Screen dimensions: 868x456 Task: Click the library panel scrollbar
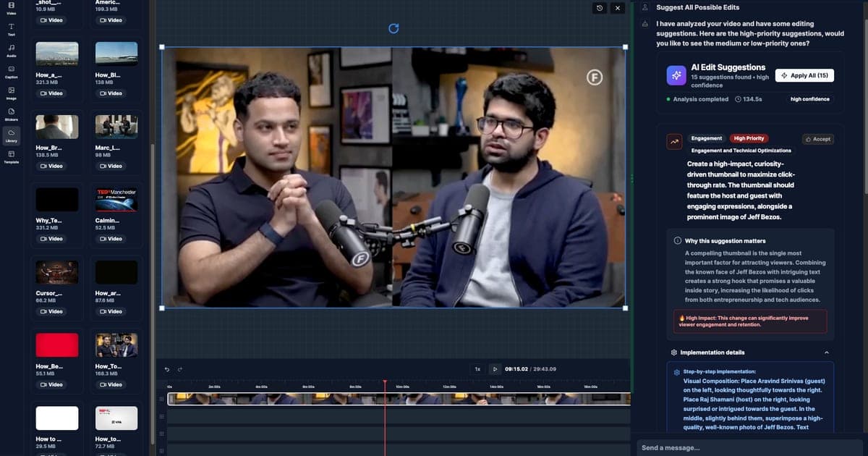(152, 293)
